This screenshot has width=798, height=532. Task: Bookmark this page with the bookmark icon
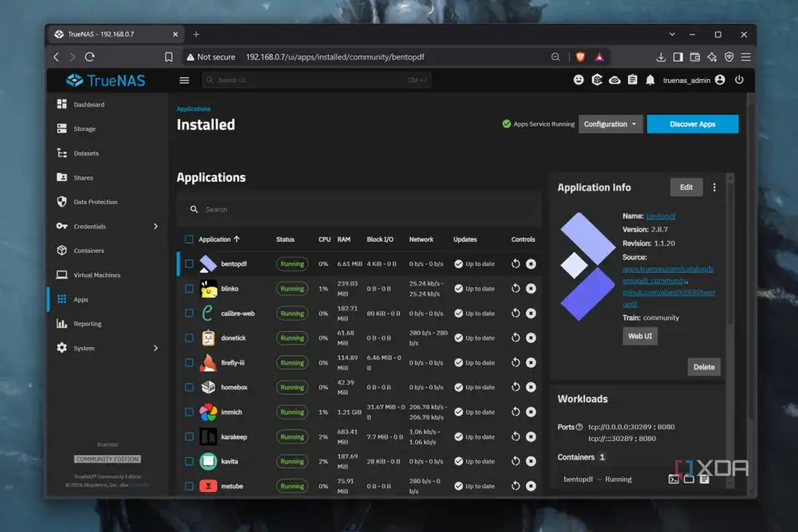(x=169, y=57)
